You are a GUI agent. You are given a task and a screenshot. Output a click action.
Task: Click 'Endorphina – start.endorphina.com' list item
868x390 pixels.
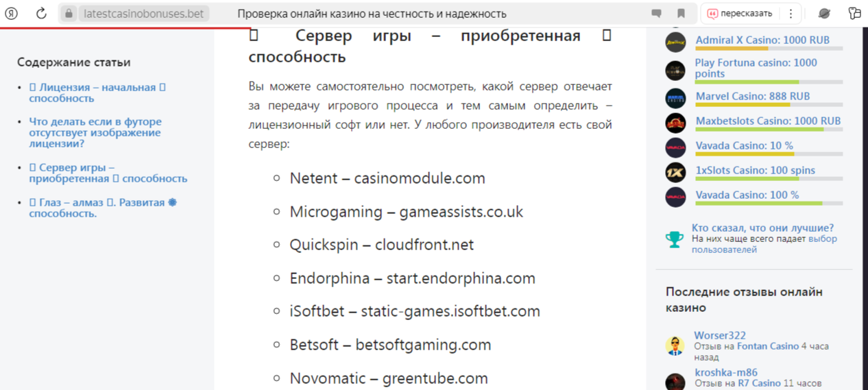[x=413, y=278]
